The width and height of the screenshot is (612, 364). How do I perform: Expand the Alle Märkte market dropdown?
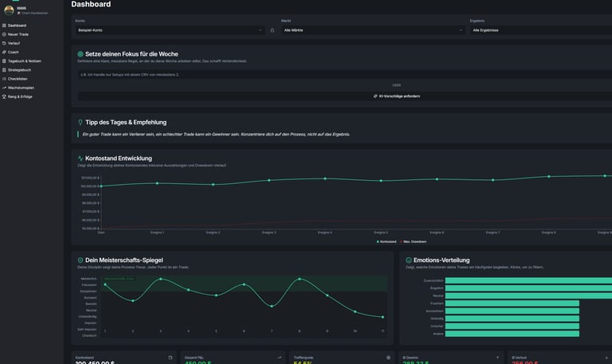tap(373, 30)
